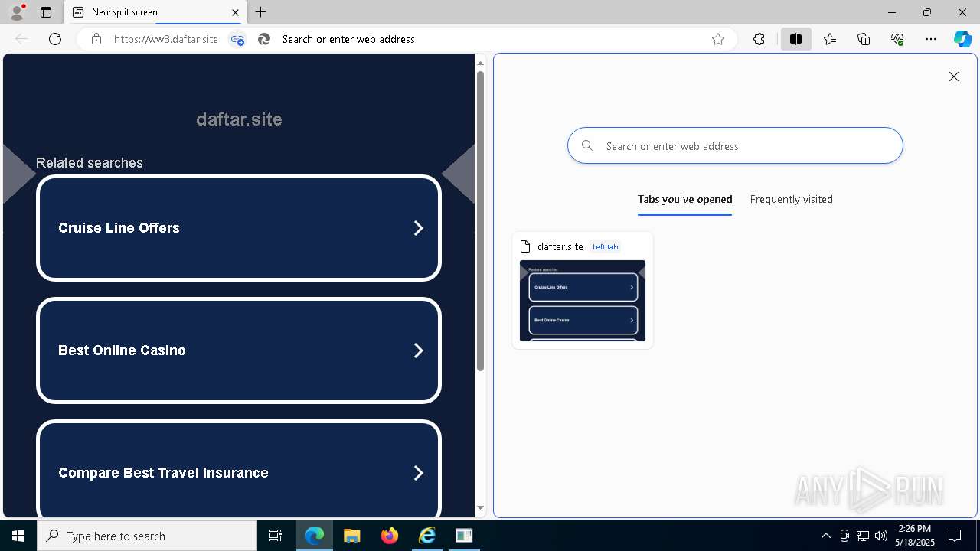Viewport: 980px width, 551px height.
Task: Open a new tab with plus button
Action: (x=261, y=12)
